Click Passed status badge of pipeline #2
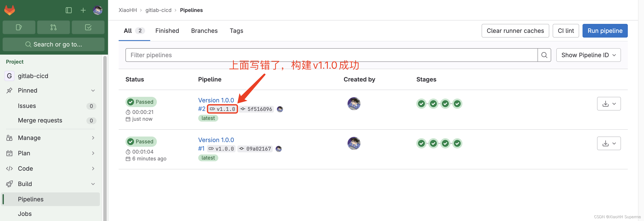 (x=141, y=102)
